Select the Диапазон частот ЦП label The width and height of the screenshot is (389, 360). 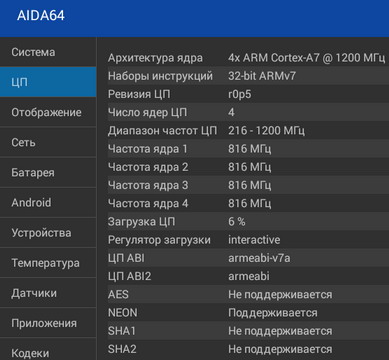(162, 131)
